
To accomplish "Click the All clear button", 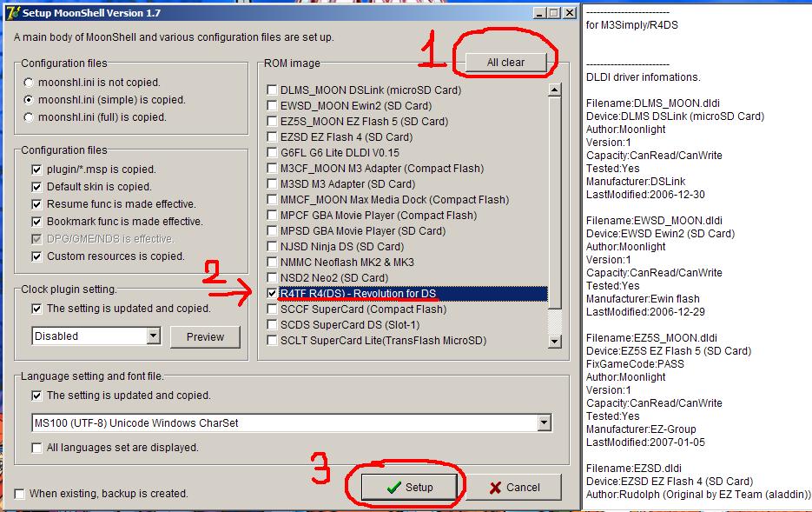I will [505, 63].
